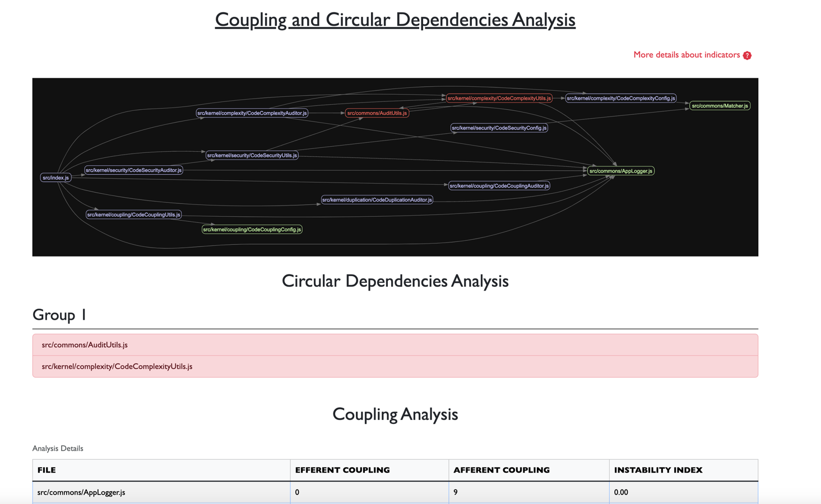821x504 pixels.
Task: Click the AFFERENT COUPLING column header
Action: [x=529, y=470]
